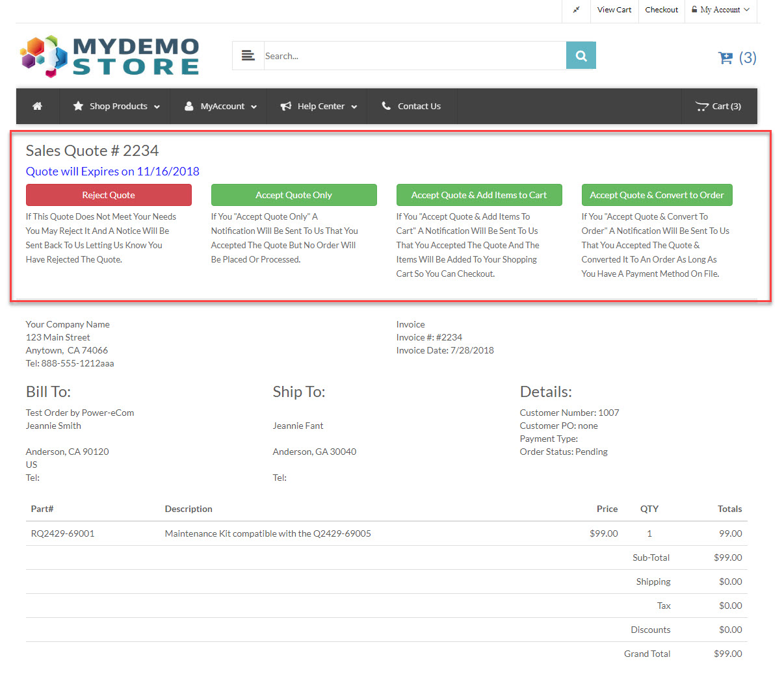This screenshot has width=784, height=679.
Task: Click the MyDemo Store logo
Action: [110, 56]
